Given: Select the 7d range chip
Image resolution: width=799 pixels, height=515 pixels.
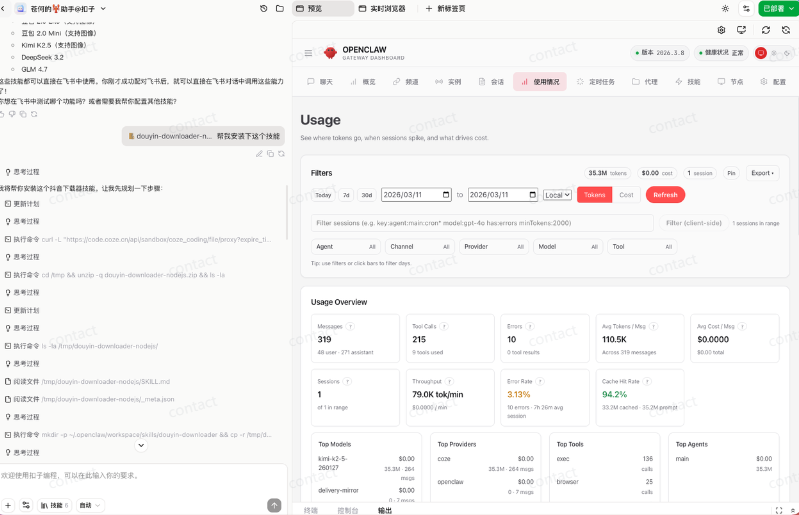Looking at the screenshot, I should (346, 195).
